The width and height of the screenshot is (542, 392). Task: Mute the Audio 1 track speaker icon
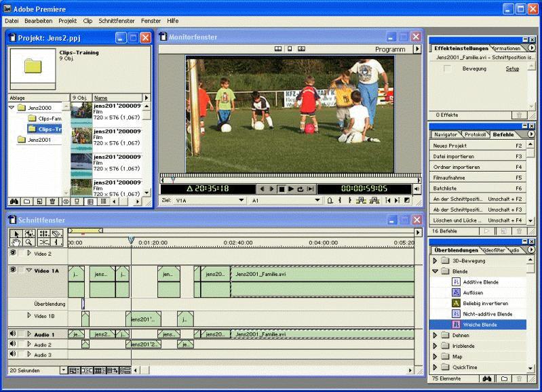[x=13, y=334]
